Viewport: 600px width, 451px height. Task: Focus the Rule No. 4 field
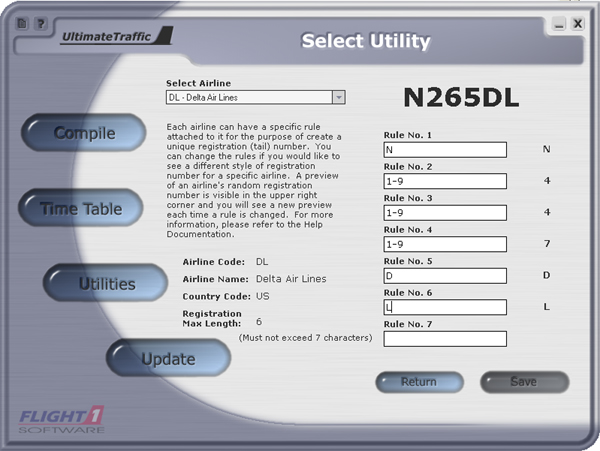point(445,244)
